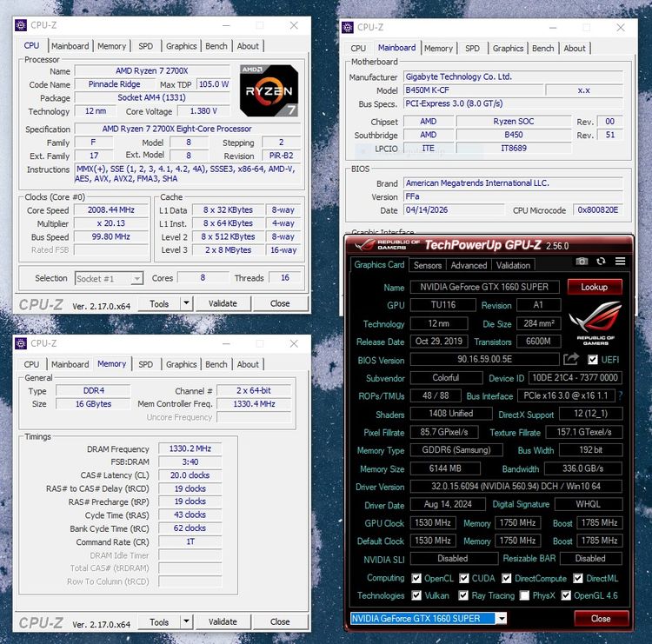
Task: Click the AMD Ryzen 7 2700X name field
Action: (x=152, y=70)
